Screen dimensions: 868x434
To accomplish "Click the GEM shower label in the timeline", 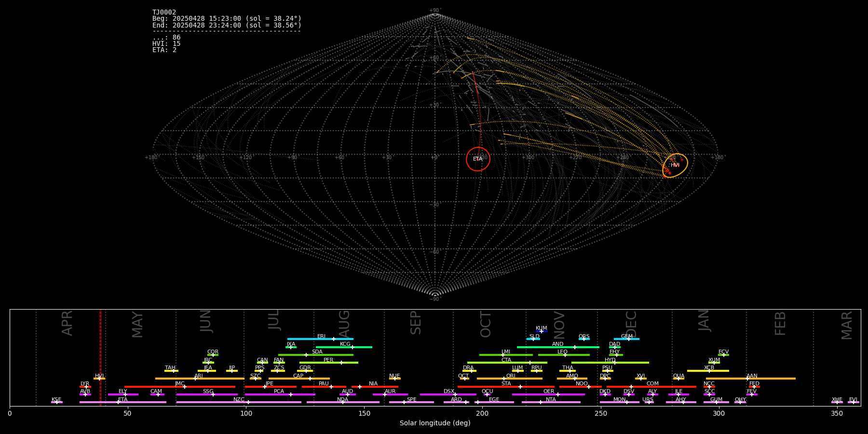I will [627, 336].
